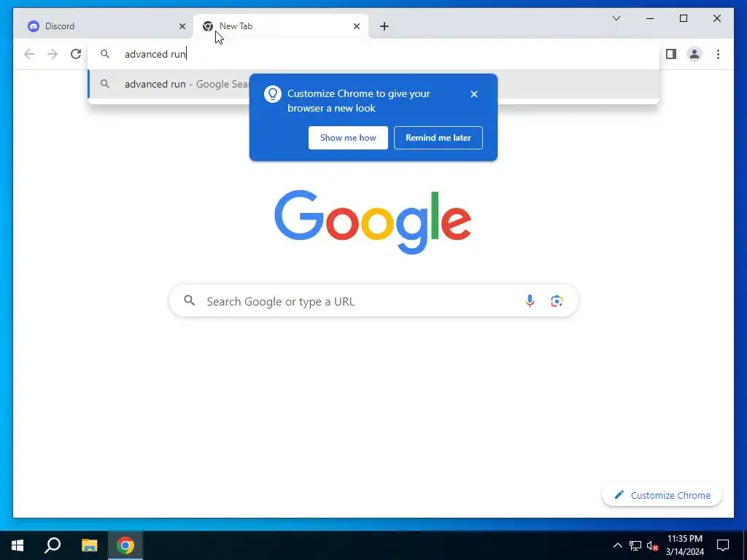Click the muted volume tray icon
Image resolution: width=747 pixels, height=560 pixels.
(652, 545)
